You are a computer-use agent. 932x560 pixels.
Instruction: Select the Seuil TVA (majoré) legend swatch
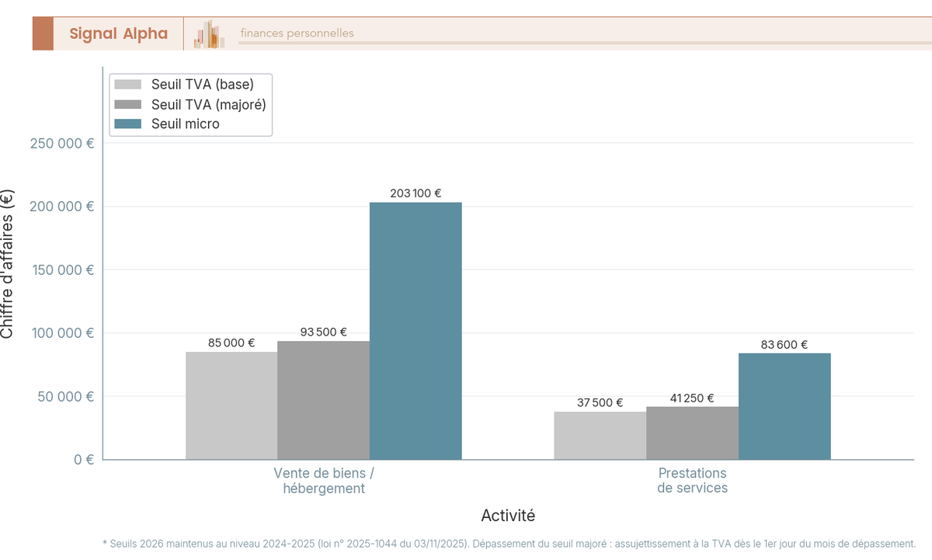[x=128, y=104]
